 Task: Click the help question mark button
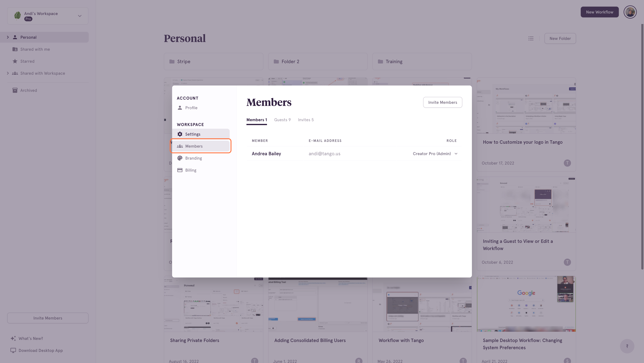coord(627,346)
